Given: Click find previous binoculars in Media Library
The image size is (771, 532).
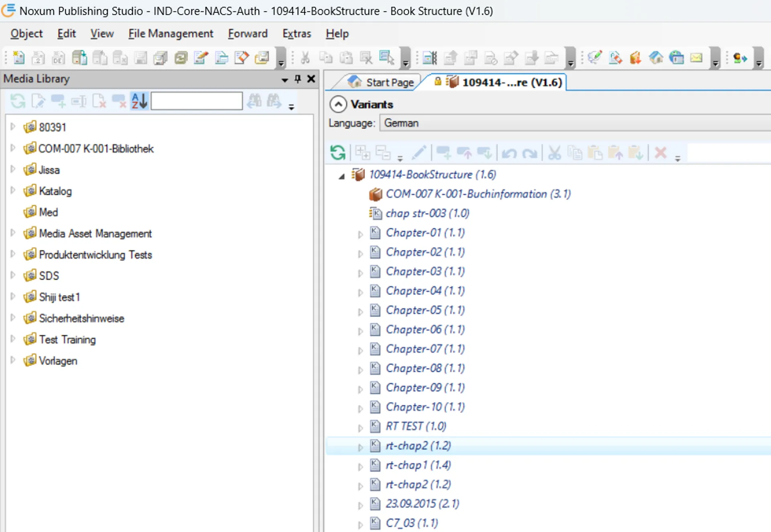Looking at the screenshot, I should pos(254,101).
